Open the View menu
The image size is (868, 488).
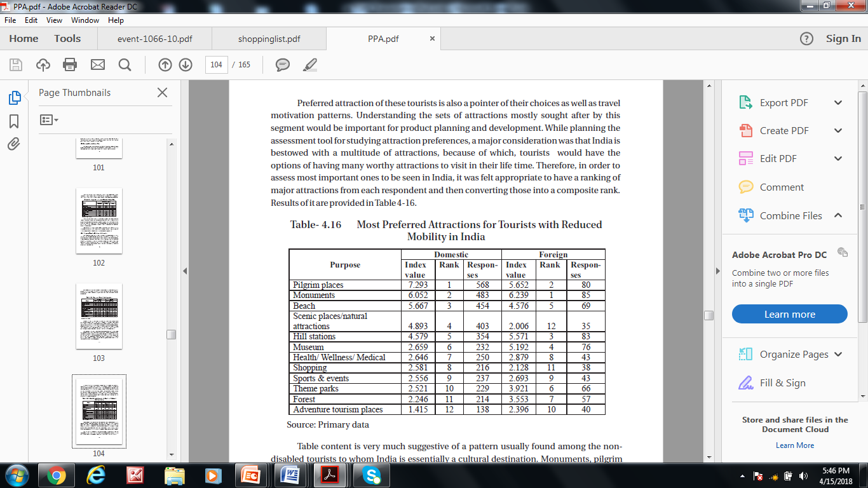[x=56, y=20]
